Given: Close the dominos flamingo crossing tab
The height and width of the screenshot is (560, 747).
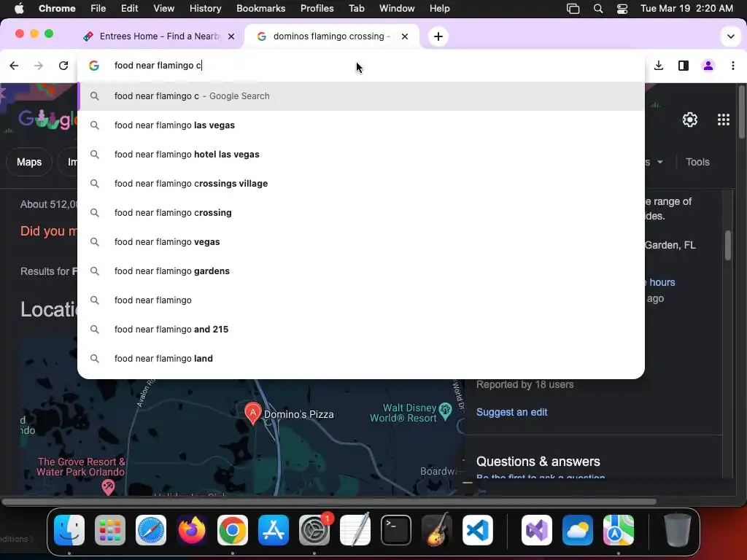Looking at the screenshot, I should pos(404,36).
